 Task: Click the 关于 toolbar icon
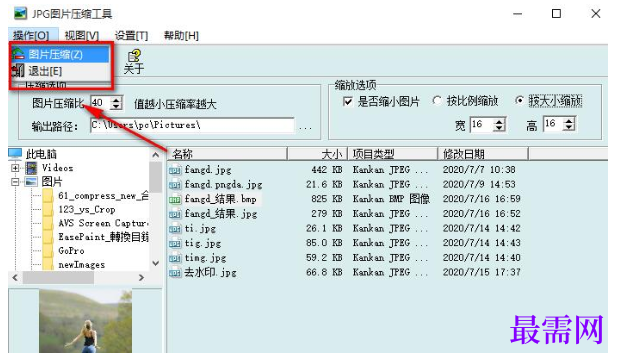tap(134, 62)
